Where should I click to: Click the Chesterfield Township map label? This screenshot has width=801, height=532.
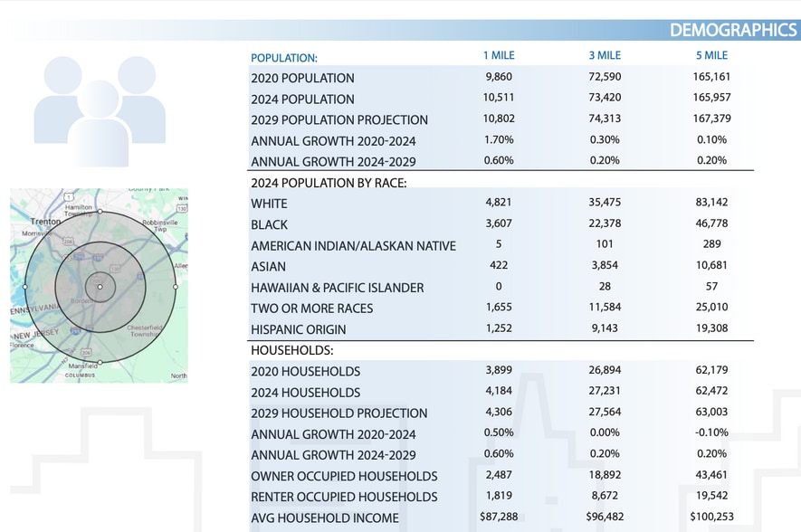click(x=144, y=330)
